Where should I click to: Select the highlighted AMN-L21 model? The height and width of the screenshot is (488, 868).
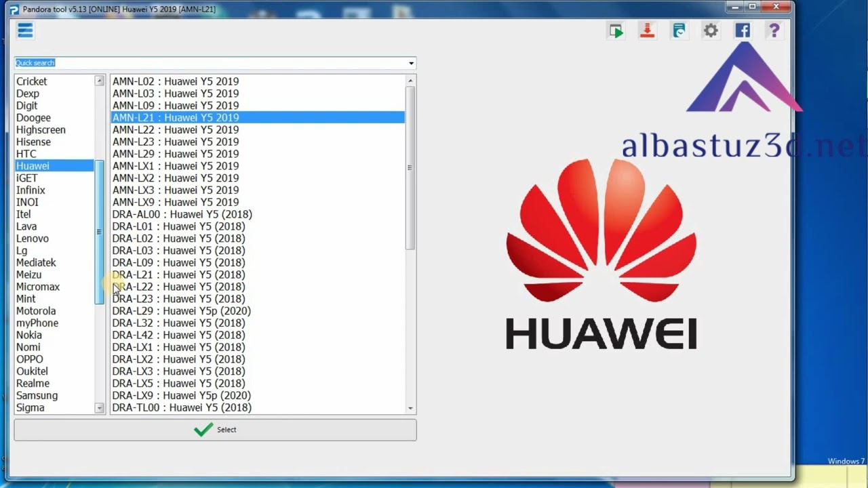coord(258,118)
